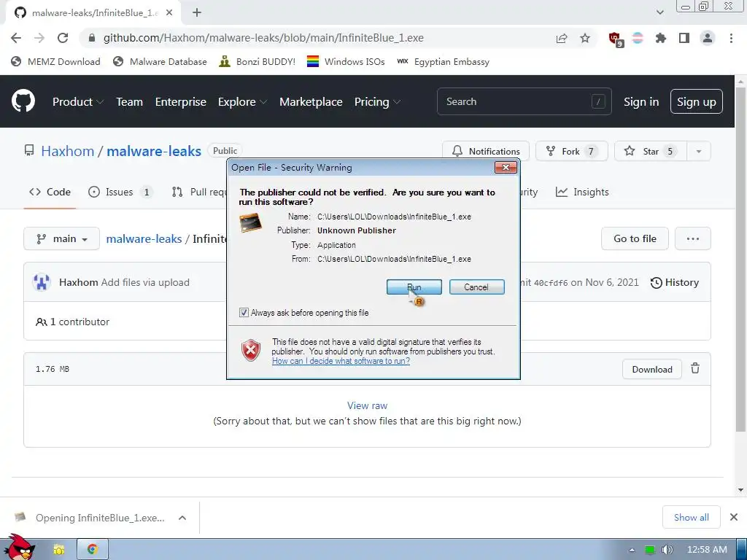
Task: Click the Download button
Action: (x=651, y=369)
